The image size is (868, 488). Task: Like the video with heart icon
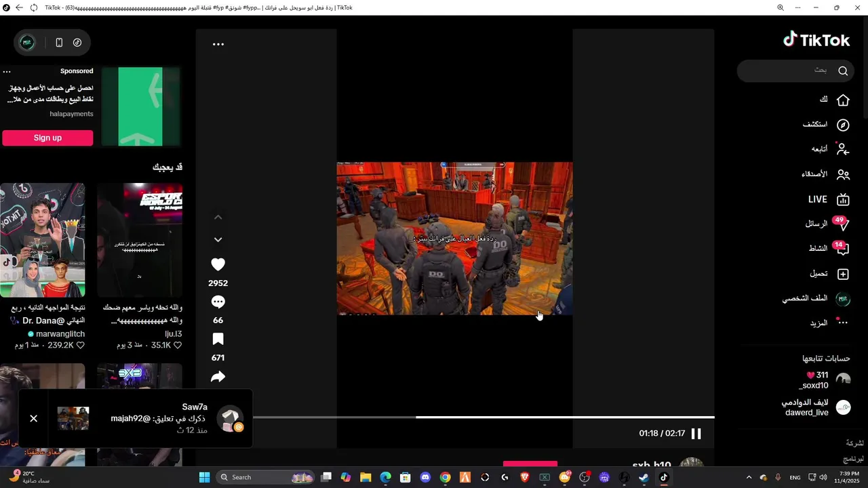(x=218, y=264)
